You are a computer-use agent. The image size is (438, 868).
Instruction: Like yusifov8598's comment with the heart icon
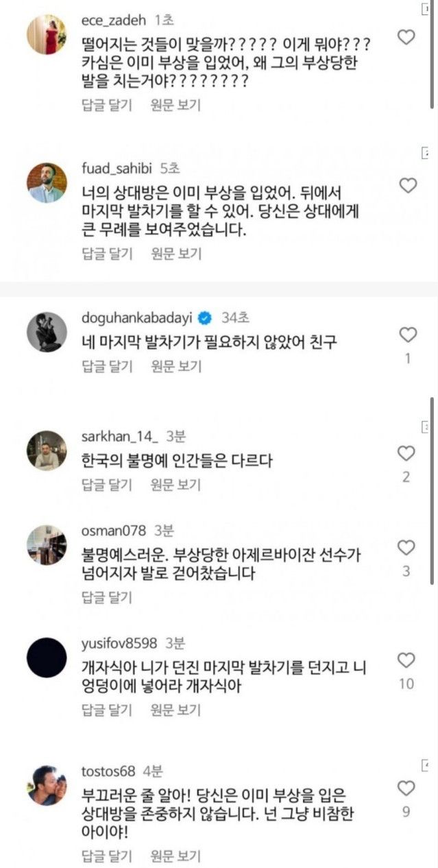[x=406, y=660]
